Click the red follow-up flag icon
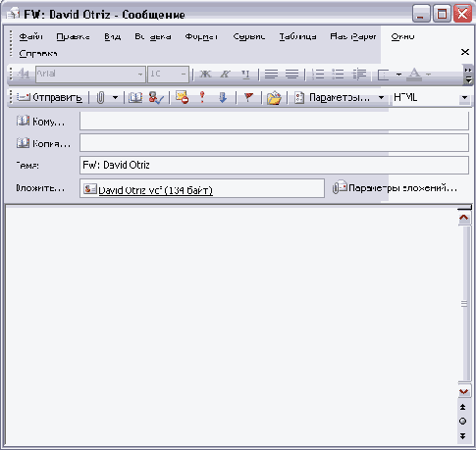This screenshot has height=450, width=476. pos(248,97)
